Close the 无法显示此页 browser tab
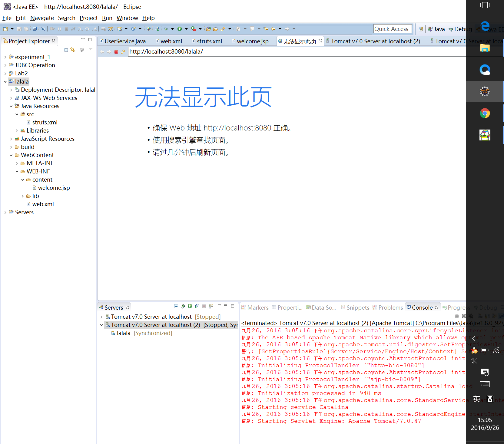Image resolution: width=504 pixels, height=444 pixels. tap(320, 41)
